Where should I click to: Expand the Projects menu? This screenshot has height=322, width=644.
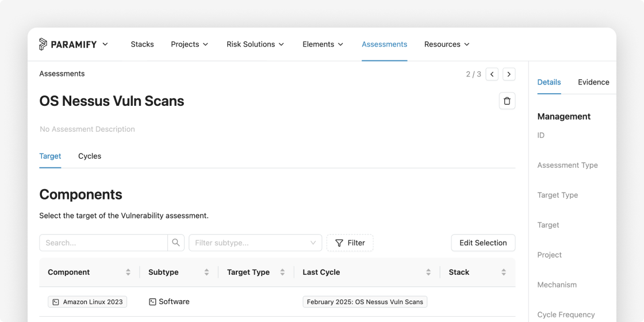(189, 44)
